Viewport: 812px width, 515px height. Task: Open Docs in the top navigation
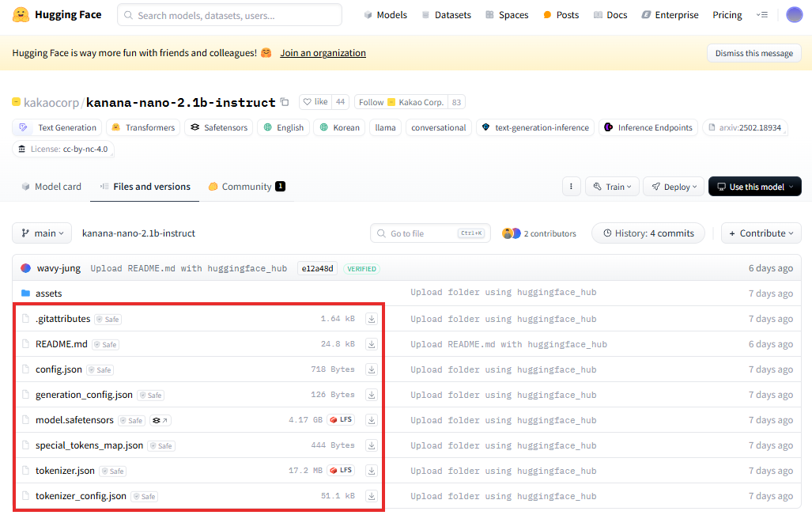[610, 15]
